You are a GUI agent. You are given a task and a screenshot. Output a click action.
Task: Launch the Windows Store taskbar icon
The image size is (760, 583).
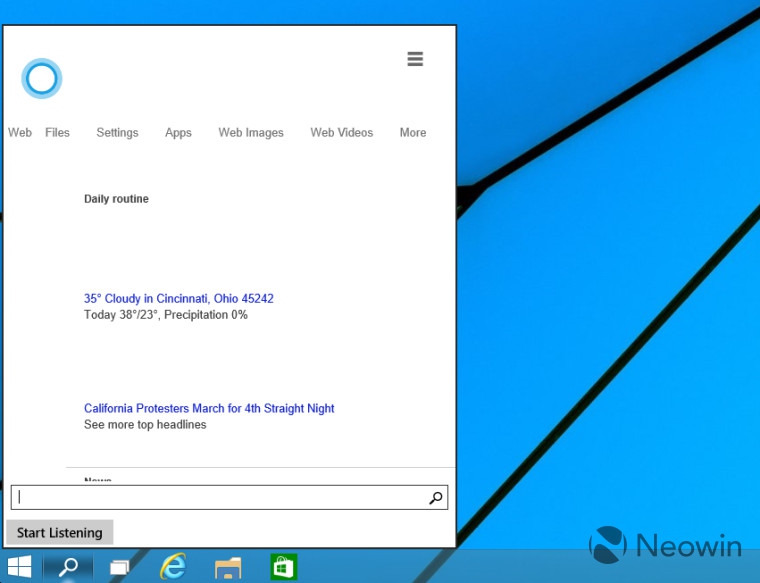283,567
